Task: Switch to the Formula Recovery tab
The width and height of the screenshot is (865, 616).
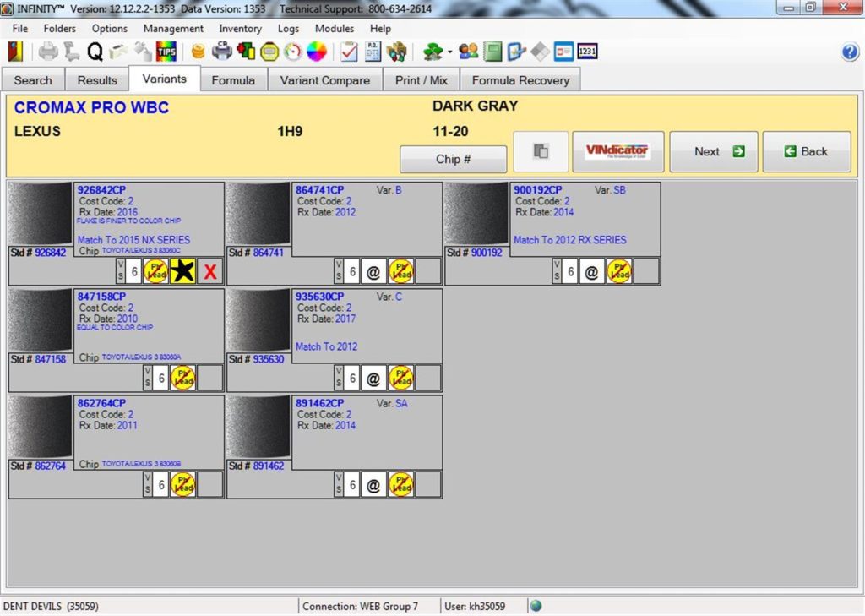Action: (x=520, y=80)
